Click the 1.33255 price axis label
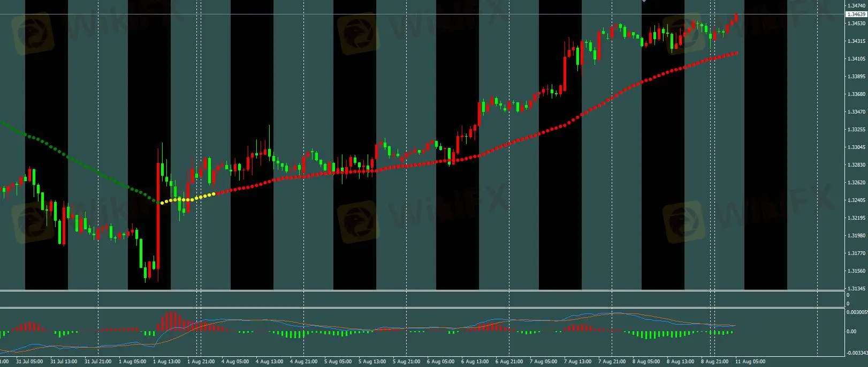 click(857, 129)
